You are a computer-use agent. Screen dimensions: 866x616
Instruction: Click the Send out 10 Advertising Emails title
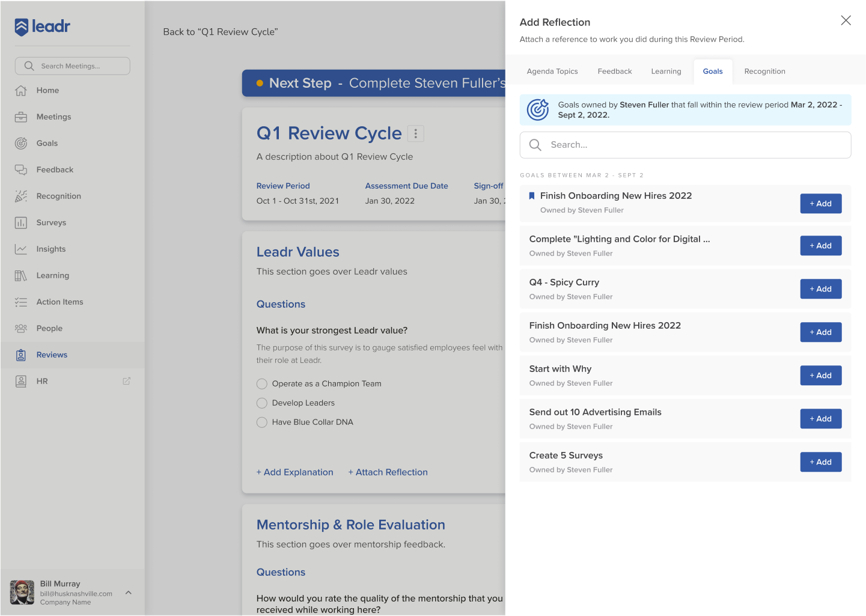[596, 412]
